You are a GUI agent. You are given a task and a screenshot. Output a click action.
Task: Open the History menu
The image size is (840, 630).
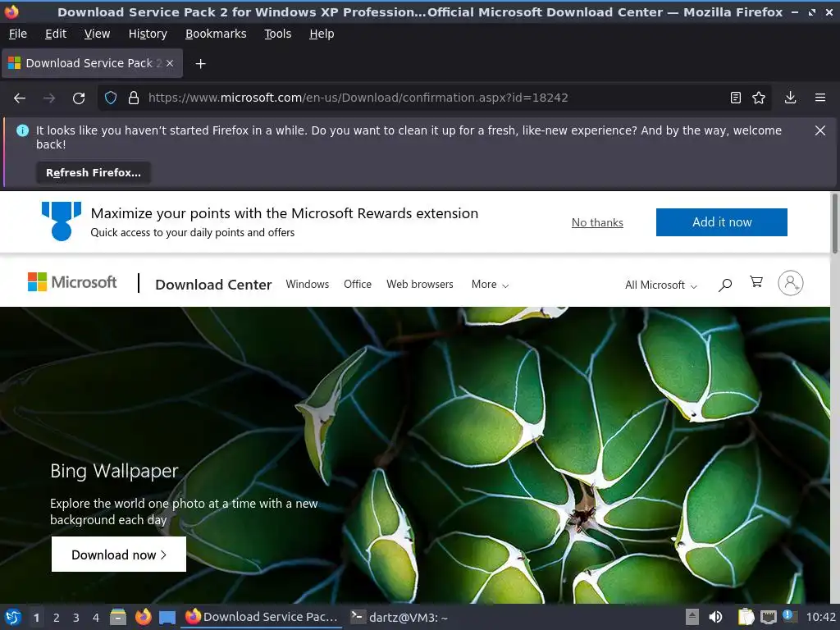point(148,34)
